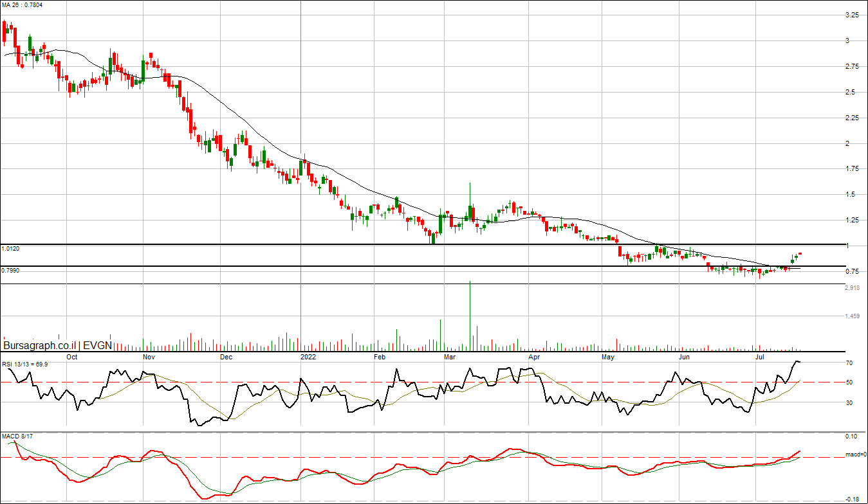Click the RSI 70 level label
Viewport: 868px width, 504px height.
849,363
